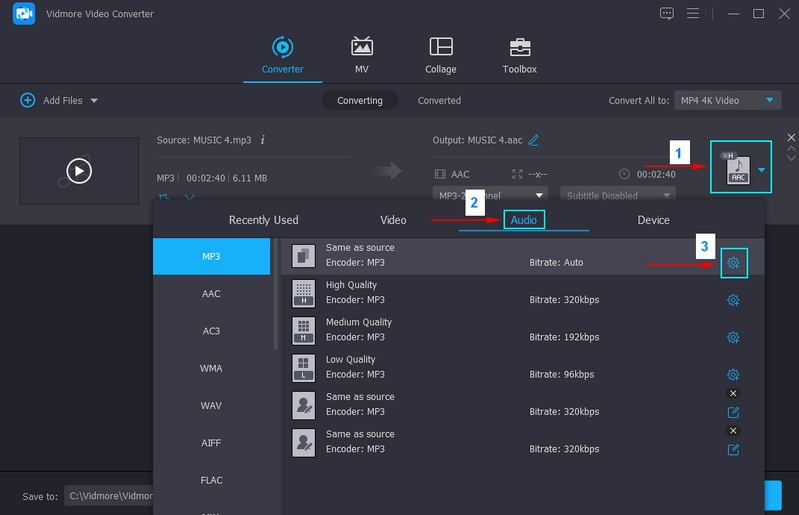Select WAV in the format list

point(211,405)
